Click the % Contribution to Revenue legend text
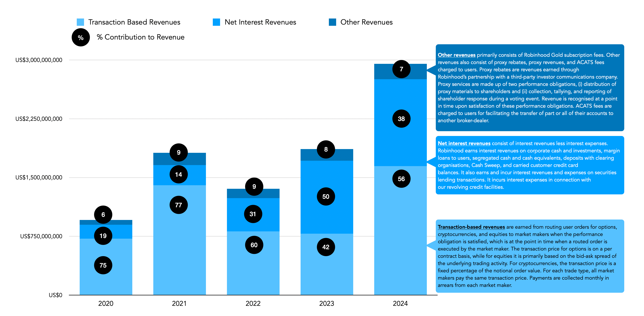This screenshot has height=316, width=644. [140, 37]
